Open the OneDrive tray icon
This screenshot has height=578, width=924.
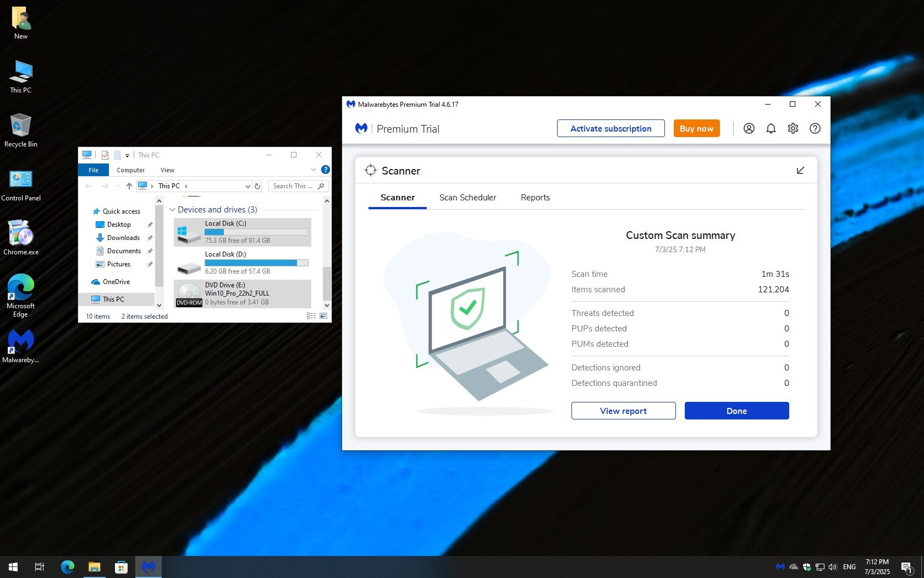[794, 566]
